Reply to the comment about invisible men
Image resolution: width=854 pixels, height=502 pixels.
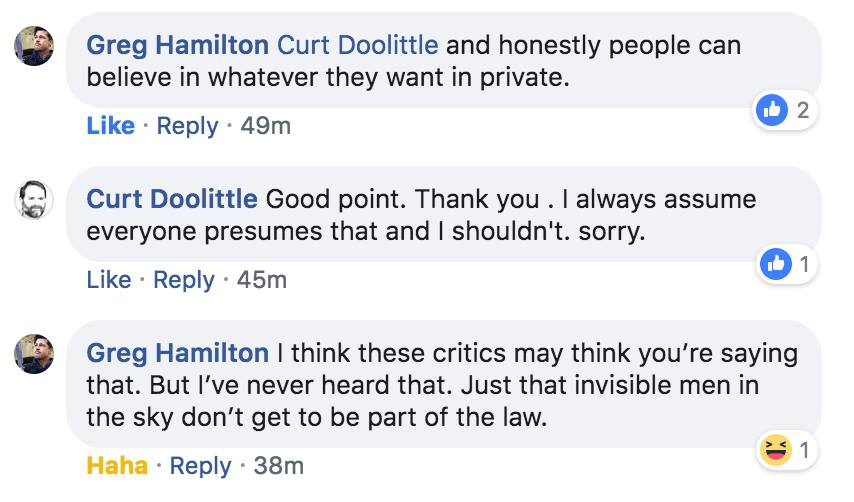[x=200, y=466]
